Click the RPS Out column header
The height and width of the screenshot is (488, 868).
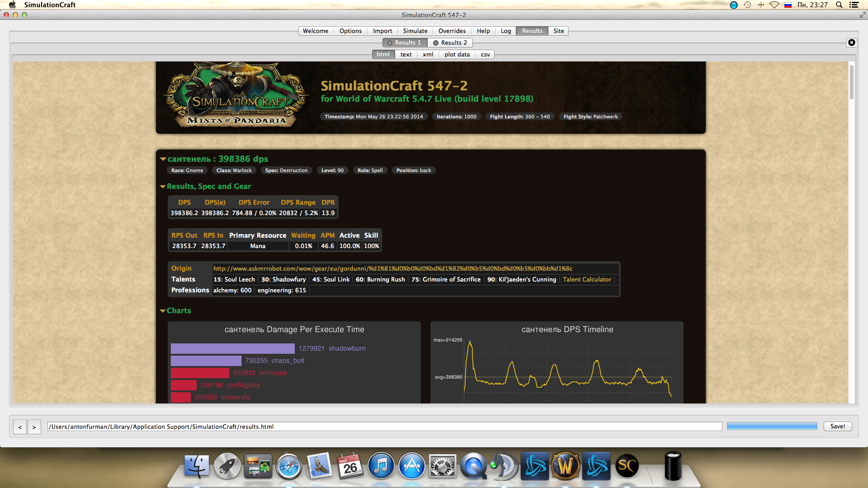pyautogui.click(x=184, y=235)
